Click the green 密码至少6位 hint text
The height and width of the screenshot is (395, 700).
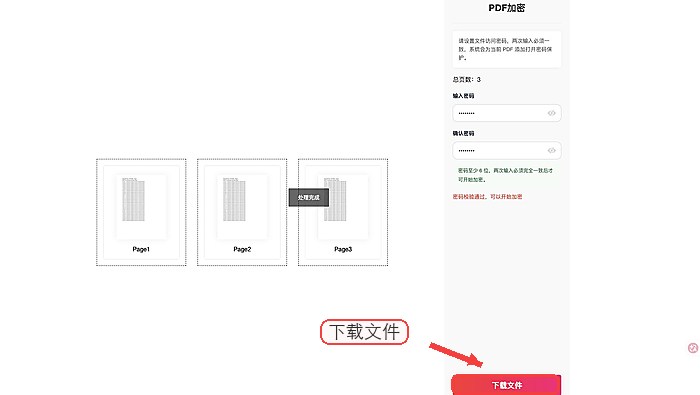click(x=505, y=175)
